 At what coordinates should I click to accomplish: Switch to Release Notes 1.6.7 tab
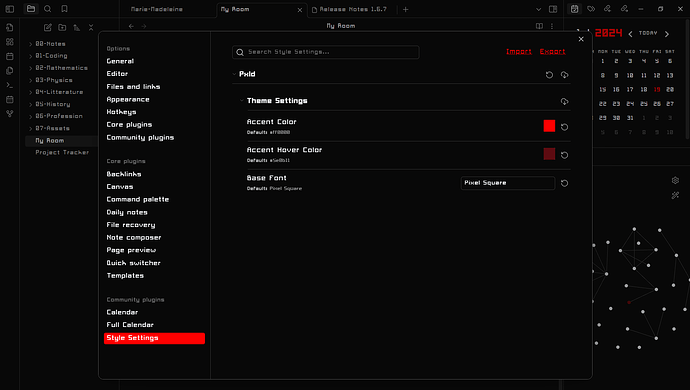pyautogui.click(x=353, y=9)
